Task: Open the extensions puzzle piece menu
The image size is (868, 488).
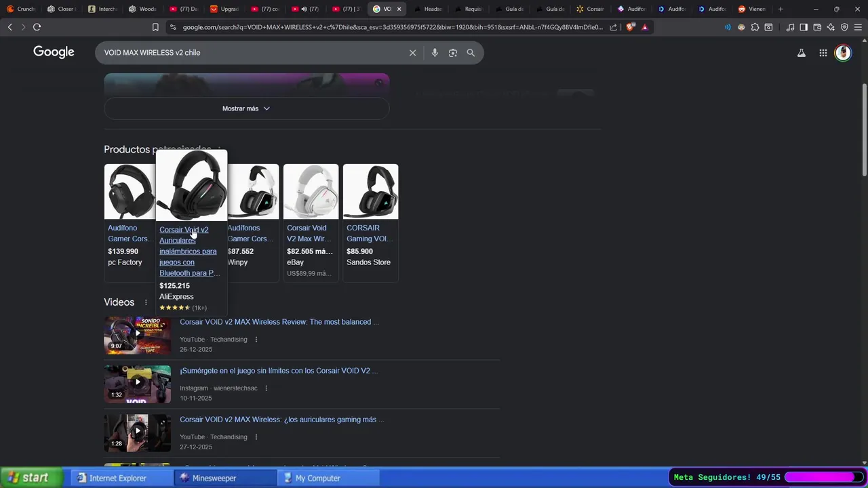Action: [755, 27]
